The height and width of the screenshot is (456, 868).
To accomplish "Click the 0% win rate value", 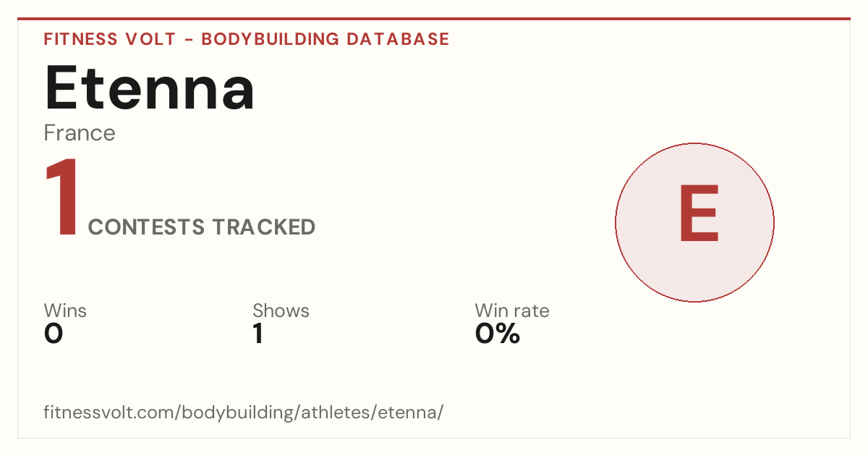I will (x=498, y=334).
